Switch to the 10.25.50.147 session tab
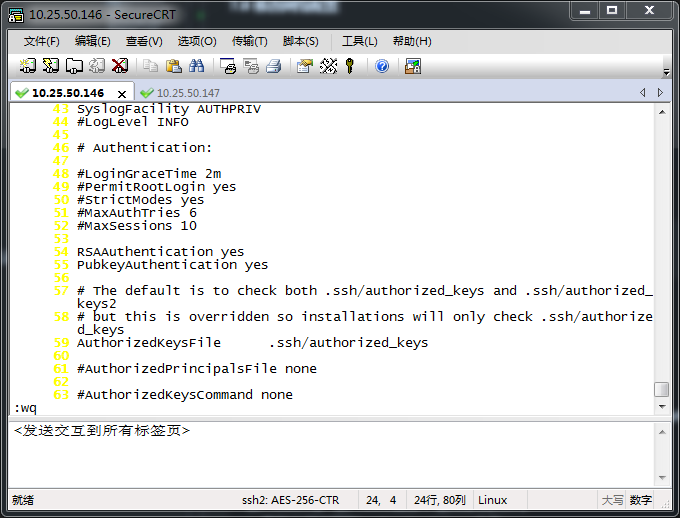This screenshot has height=518, width=680. [x=187, y=92]
